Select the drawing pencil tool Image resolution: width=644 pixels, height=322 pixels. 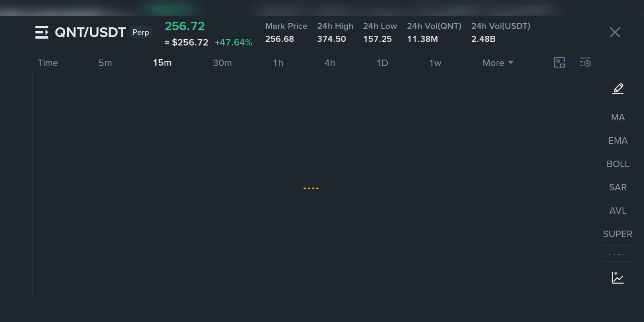point(618,89)
